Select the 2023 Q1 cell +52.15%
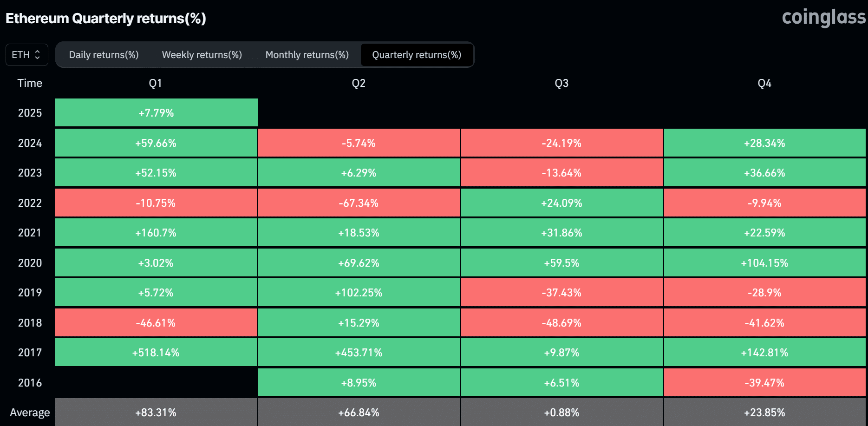The image size is (868, 426). [156, 172]
